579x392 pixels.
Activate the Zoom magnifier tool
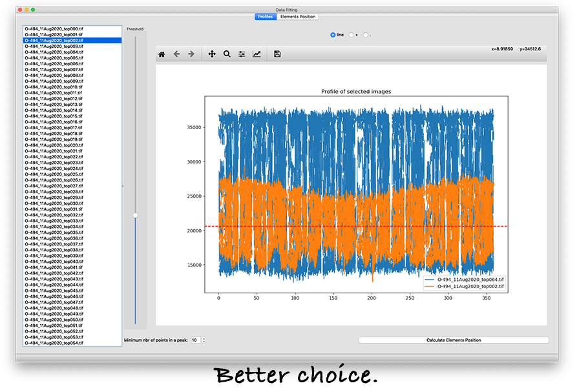[227, 54]
